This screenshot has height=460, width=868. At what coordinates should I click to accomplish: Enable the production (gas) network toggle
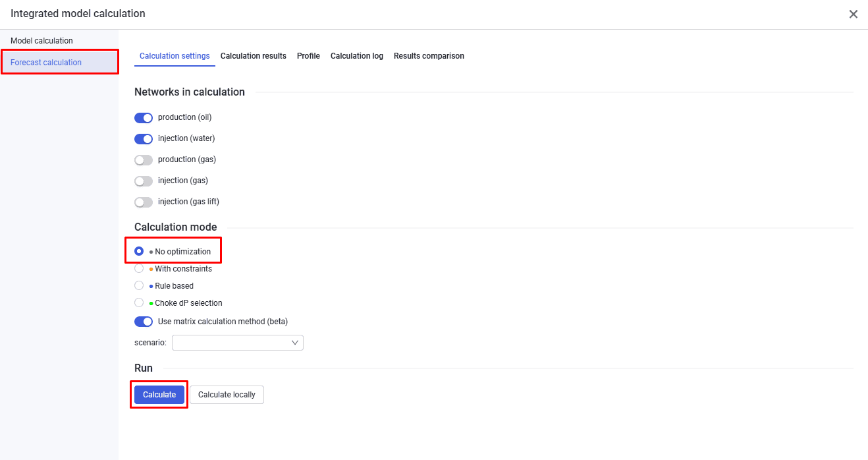(x=144, y=160)
